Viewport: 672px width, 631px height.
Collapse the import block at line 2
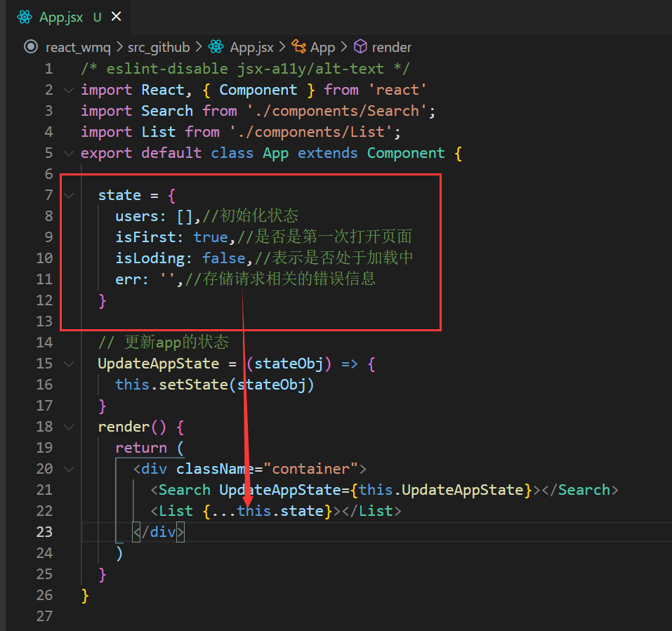[x=68, y=90]
